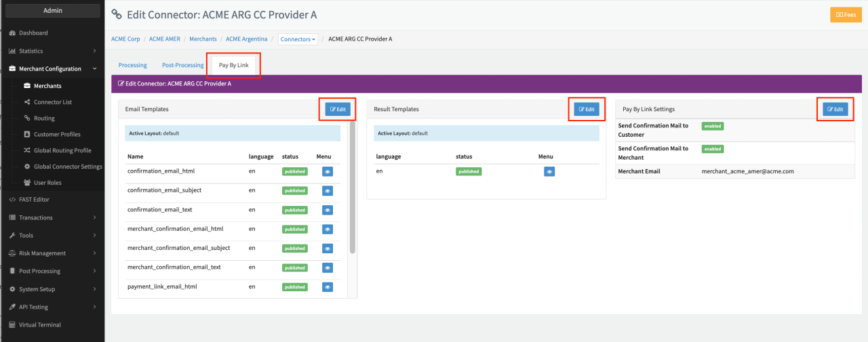The width and height of the screenshot is (868, 342).
Task: Open the Connectors breadcrumb dropdown
Action: click(298, 39)
